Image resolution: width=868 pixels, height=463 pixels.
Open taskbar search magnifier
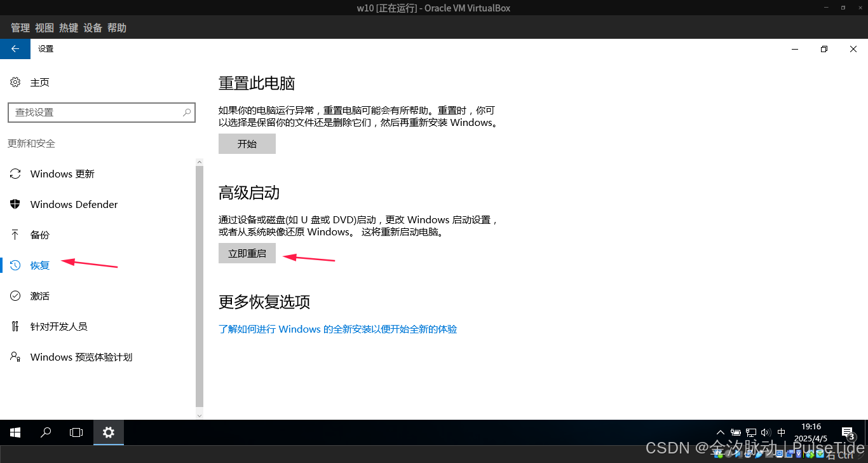coord(46,432)
